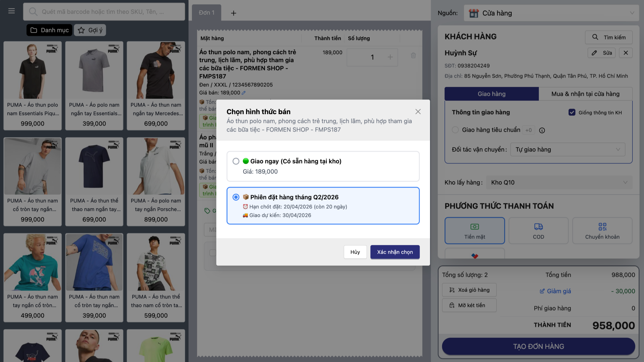
Task: Click the info icon beside Giao hàng tiêu chuẩn
Action: [542, 130]
